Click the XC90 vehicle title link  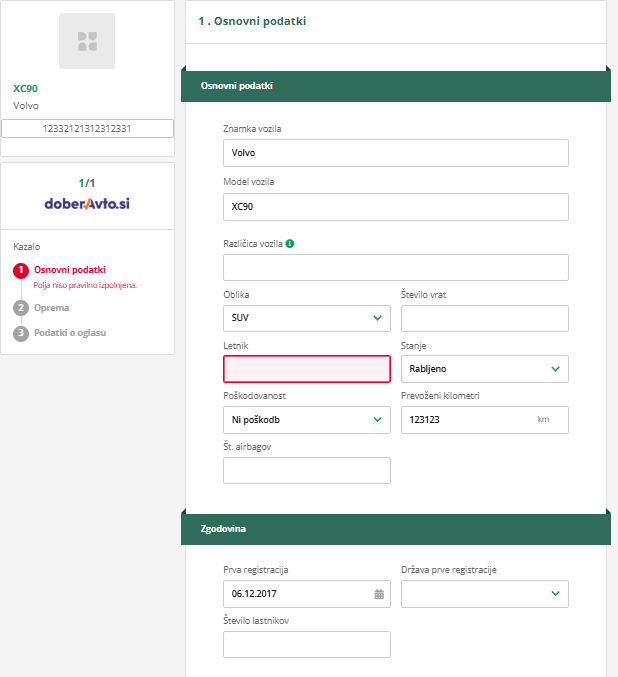(x=25, y=88)
